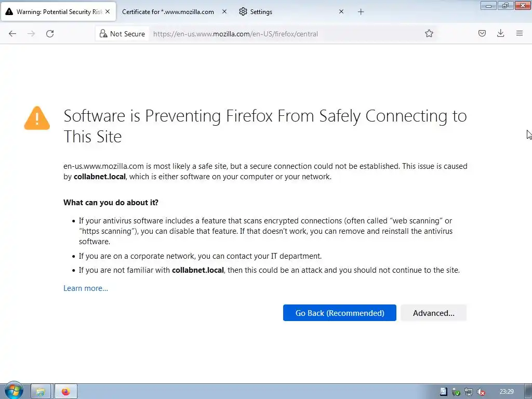The width and height of the screenshot is (532, 399).
Task: Click the forward navigation arrow
Action: point(31,34)
